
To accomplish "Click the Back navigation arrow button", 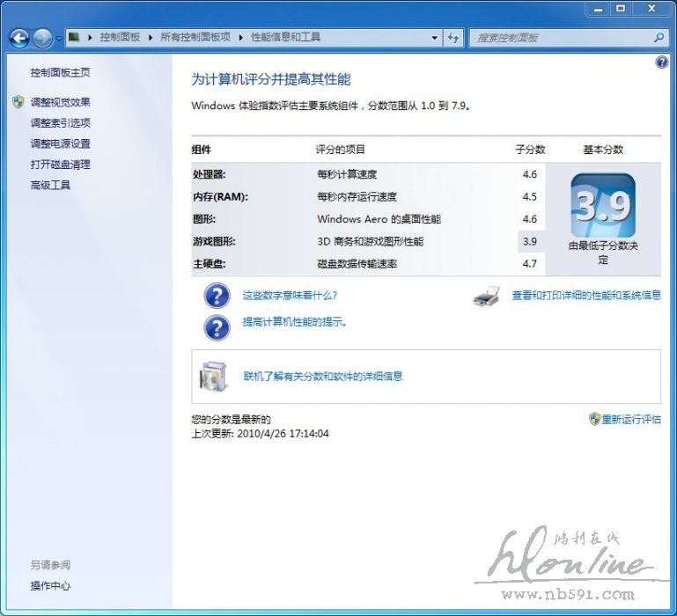I will click(19, 39).
